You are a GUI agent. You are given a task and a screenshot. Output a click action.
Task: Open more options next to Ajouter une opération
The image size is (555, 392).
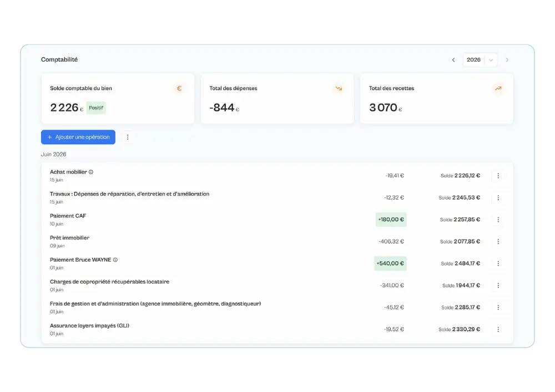(x=128, y=137)
